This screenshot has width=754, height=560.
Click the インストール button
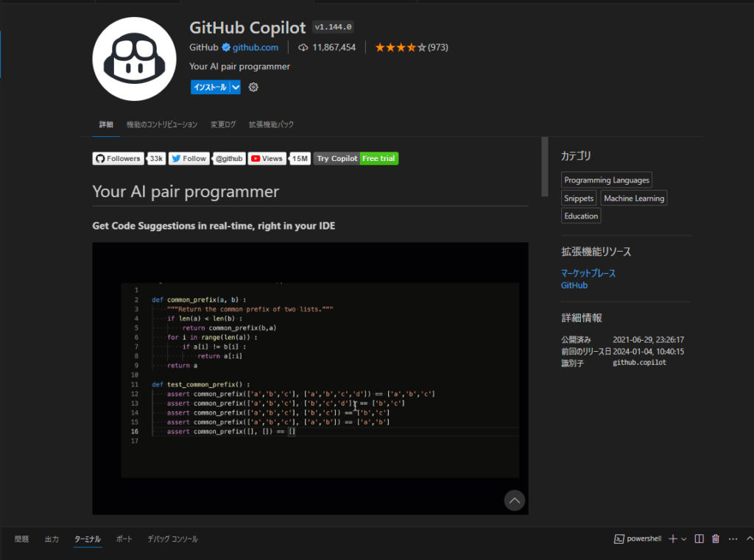pyautogui.click(x=210, y=87)
